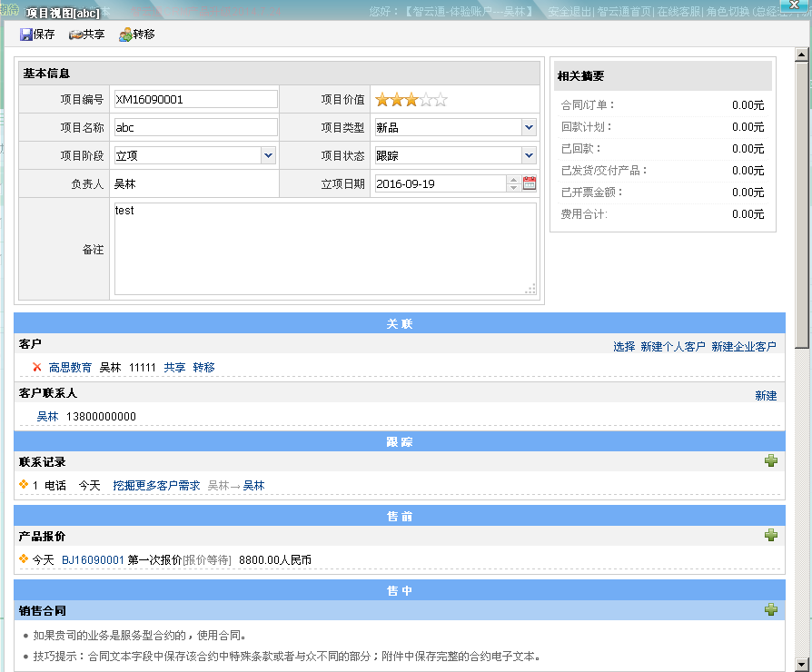Click the 负责人 value 吴林
812x672 pixels.
click(124, 183)
